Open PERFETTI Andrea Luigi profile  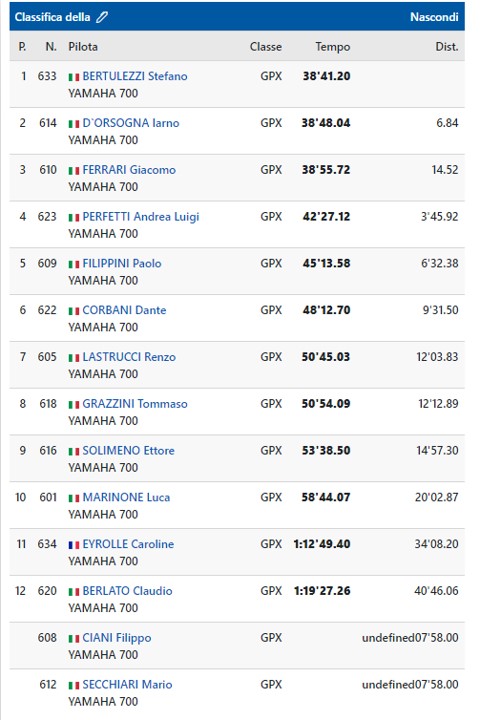pyautogui.click(x=141, y=217)
